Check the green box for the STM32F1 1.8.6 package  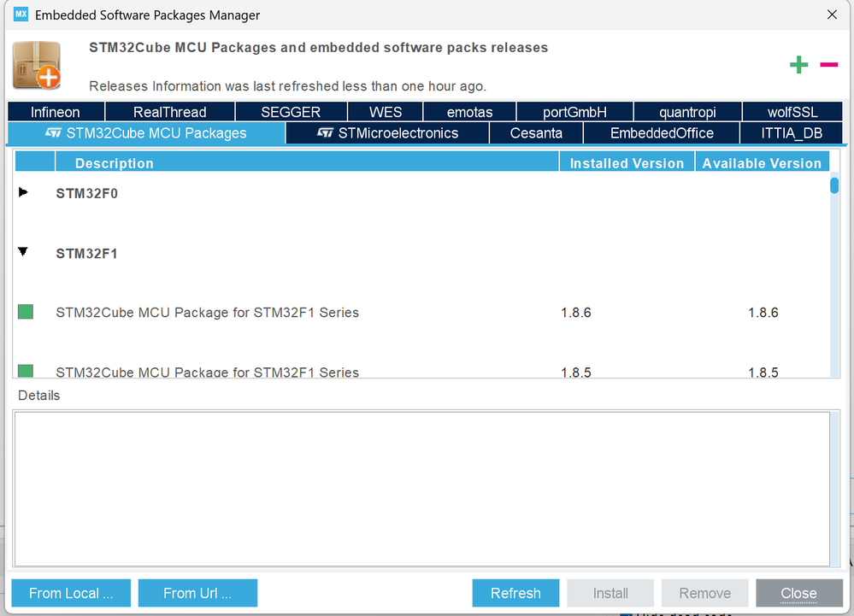point(25,312)
